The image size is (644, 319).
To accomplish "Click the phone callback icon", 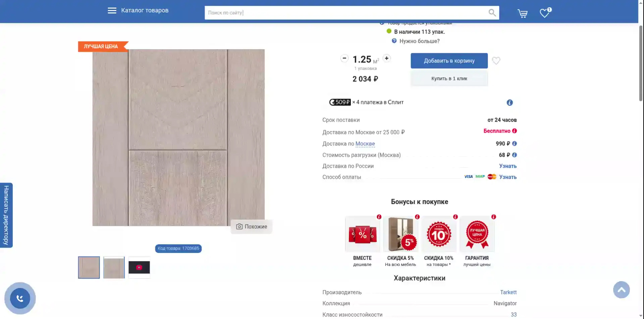I will pos(20,298).
